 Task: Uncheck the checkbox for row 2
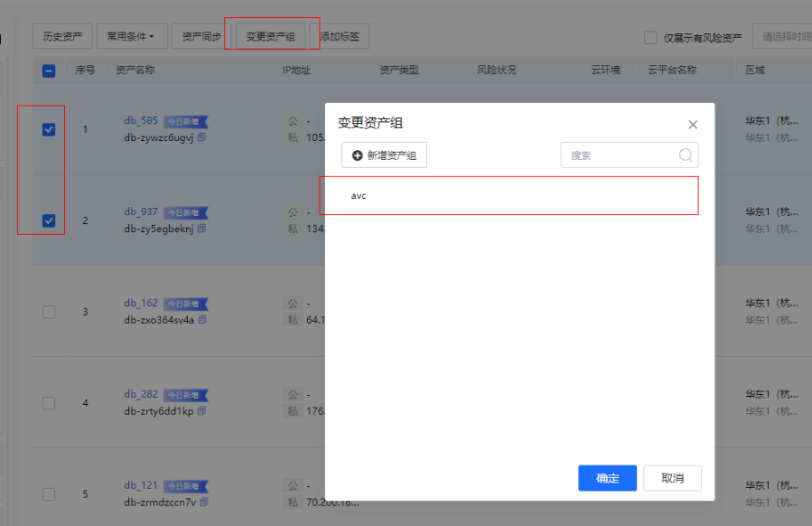[49, 221]
